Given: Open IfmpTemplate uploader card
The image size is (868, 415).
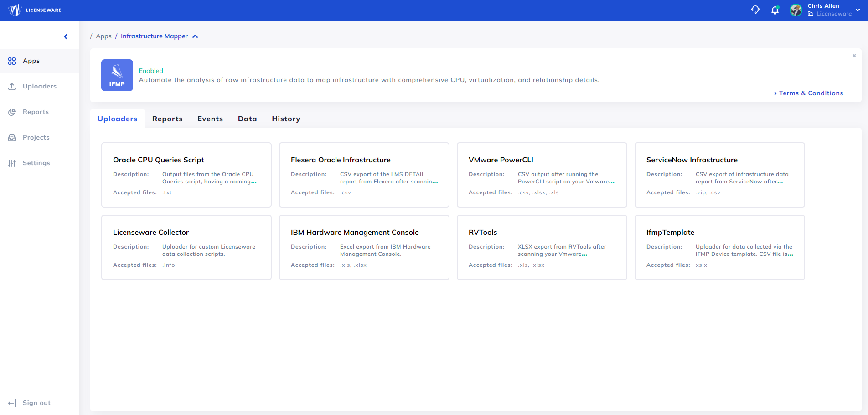Looking at the screenshot, I should coord(720,248).
